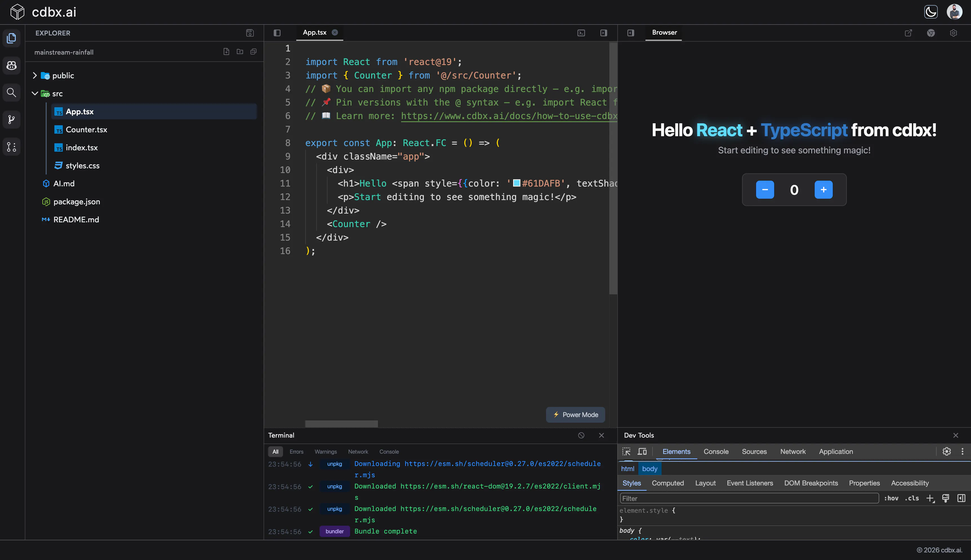Screen dimensions: 971x560
Task: Open the AI assistant sidebar icon
Action: (12, 65)
